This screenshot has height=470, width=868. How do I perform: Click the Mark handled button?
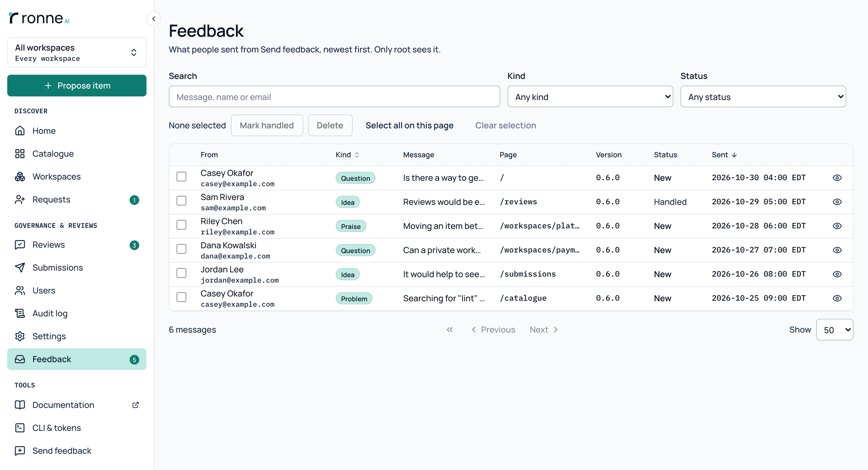pos(266,125)
